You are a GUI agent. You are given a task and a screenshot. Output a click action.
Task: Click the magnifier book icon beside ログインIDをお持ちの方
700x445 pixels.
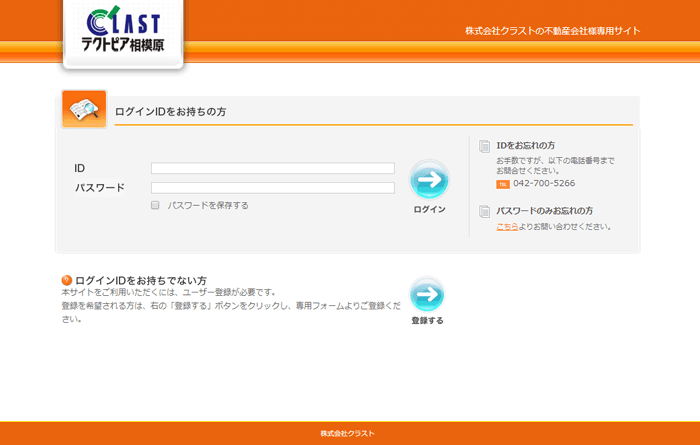[x=84, y=109]
